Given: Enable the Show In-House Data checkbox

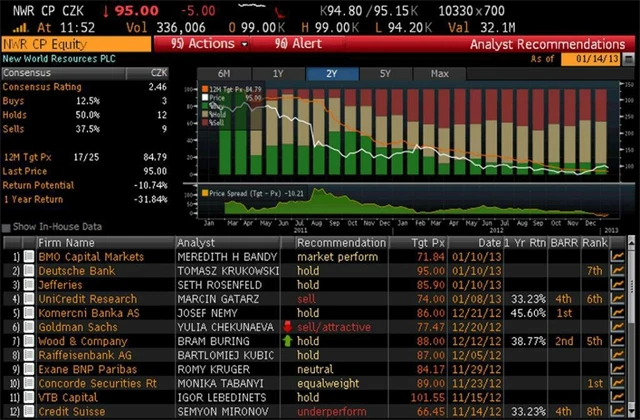Looking at the screenshot, I should pyautogui.click(x=7, y=228).
